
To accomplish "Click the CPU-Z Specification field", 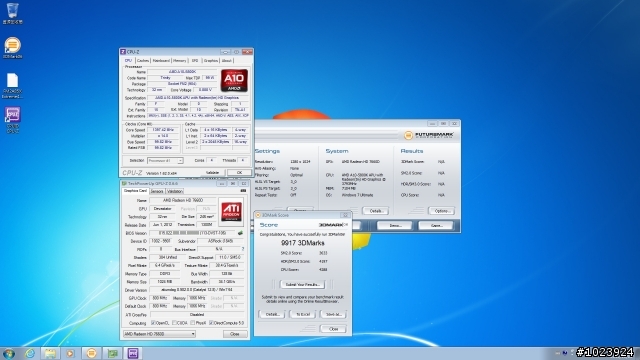I will tap(198, 98).
